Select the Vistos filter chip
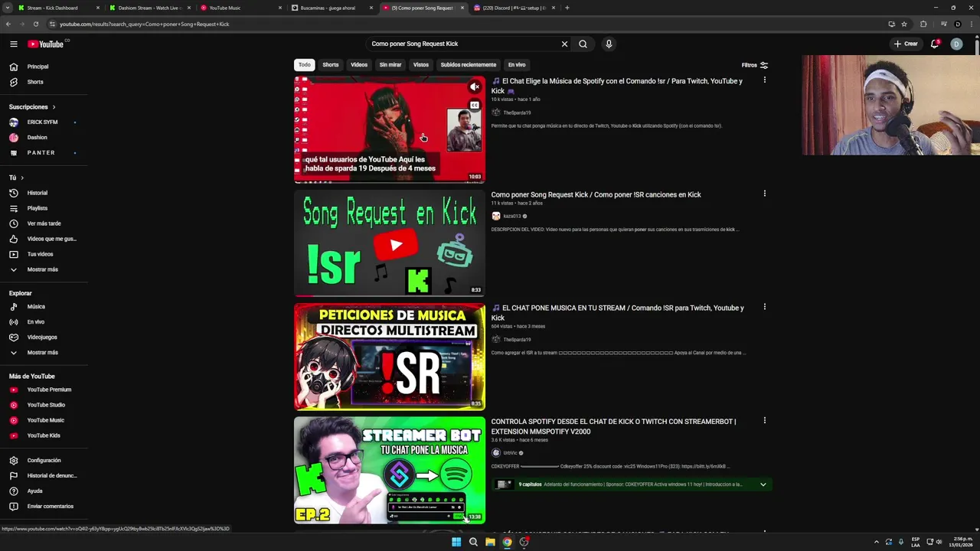Image resolution: width=980 pixels, height=551 pixels. 421,65
